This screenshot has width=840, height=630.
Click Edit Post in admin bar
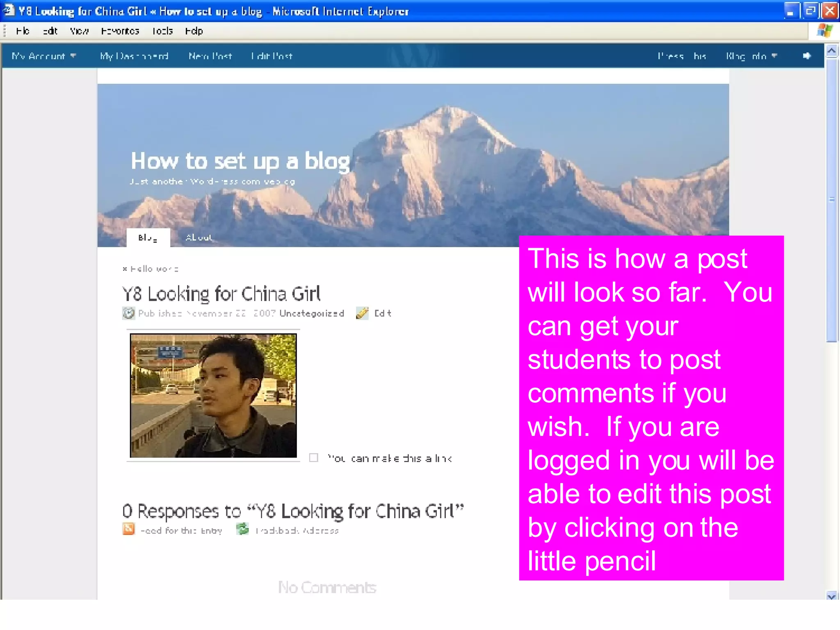(x=272, y=56)
